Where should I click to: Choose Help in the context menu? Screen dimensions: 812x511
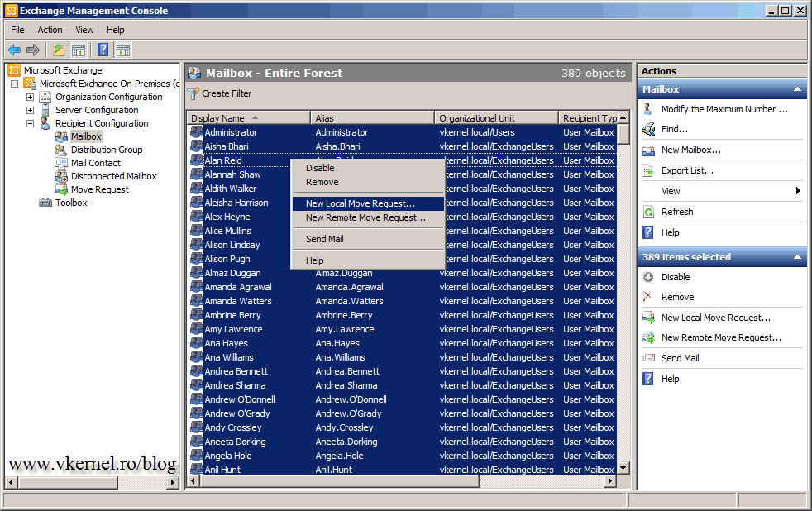coord(368,260)
